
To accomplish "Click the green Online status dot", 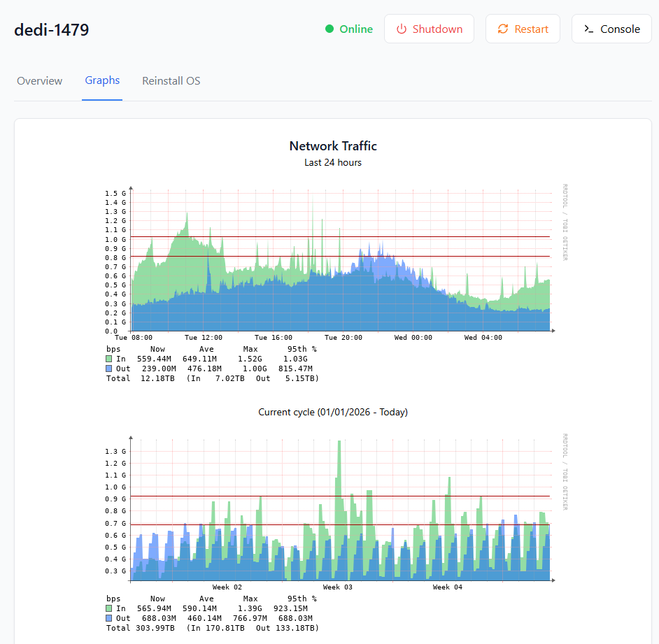I will (329, 29).
